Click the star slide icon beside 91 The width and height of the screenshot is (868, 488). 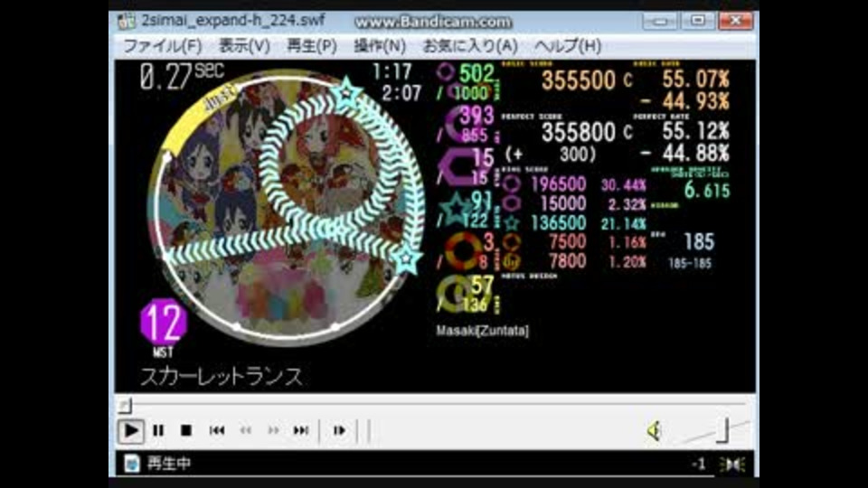click(x=456, y=208)
